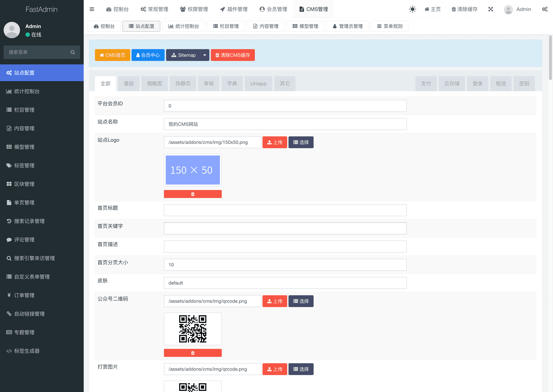Switch theme using the sun icon
553x392 pixels.
click(412, 9)
